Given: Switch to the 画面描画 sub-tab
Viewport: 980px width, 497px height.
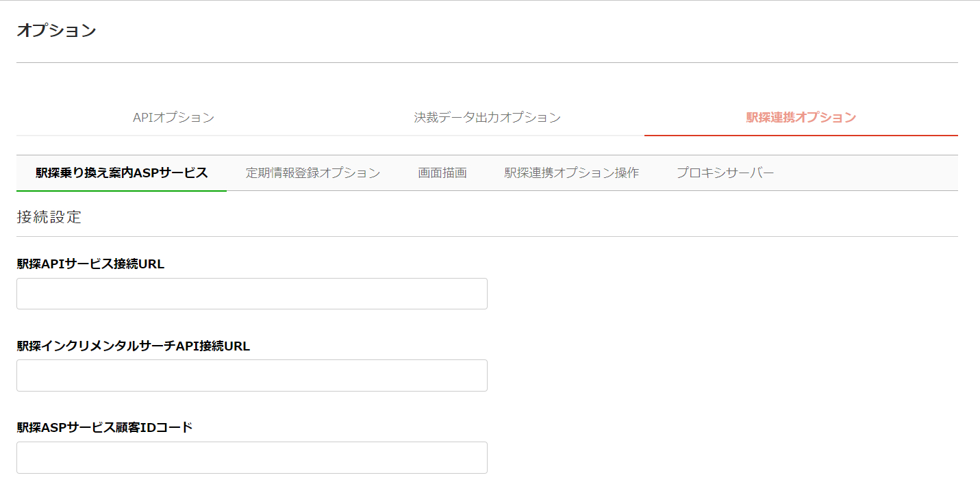Looking at the screenshot, I should [442, 173].
